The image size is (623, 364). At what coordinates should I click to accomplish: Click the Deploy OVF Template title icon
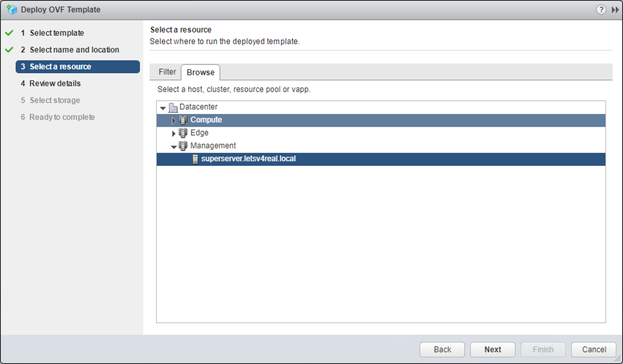pyautogui.click(x=12, y=10)
